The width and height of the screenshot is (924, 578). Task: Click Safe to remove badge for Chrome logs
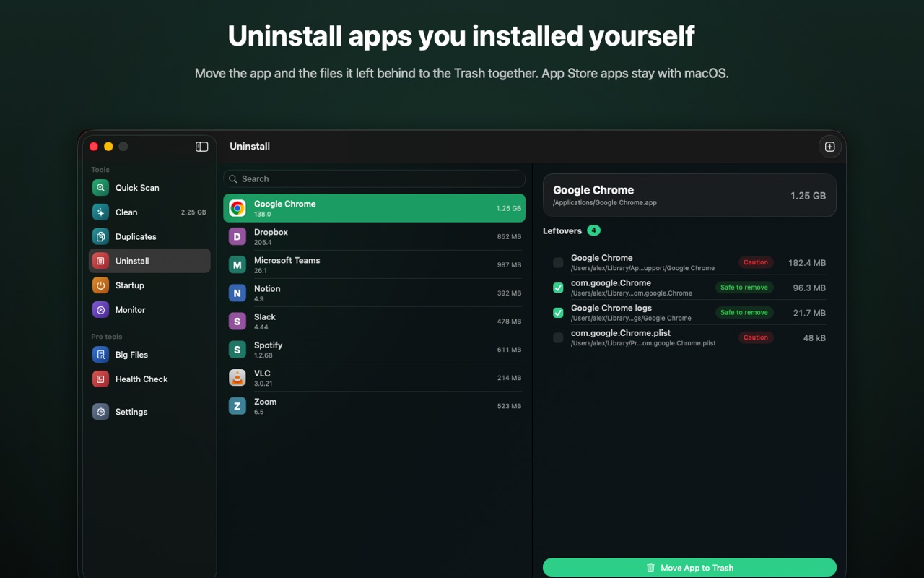744,313
